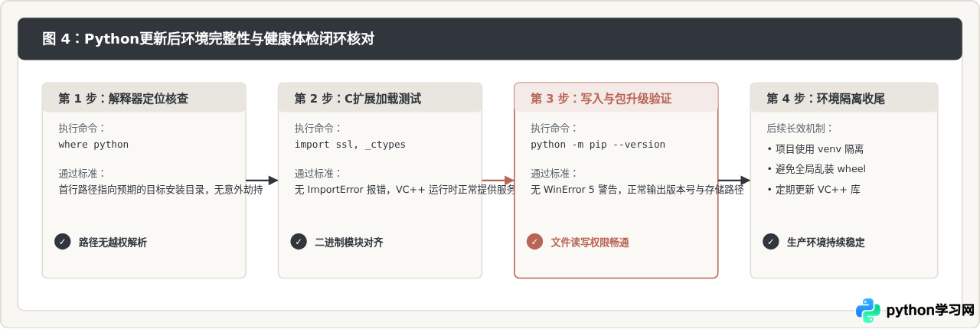Select the header 第 1 步：解释器定位核查

point(123,99)
